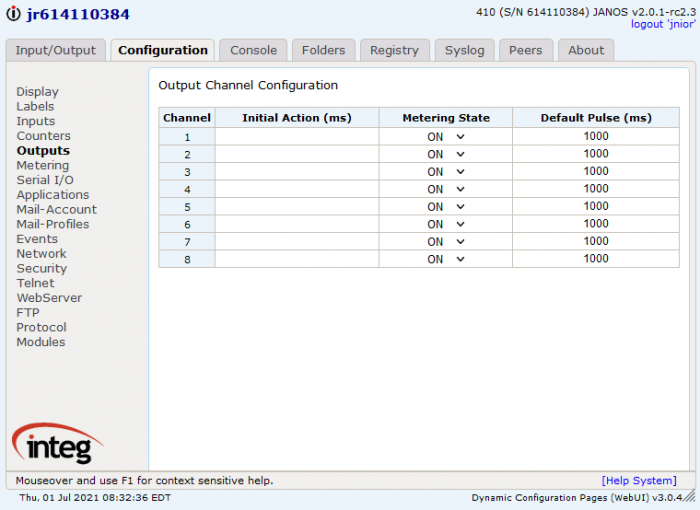Go to Mail-Profiles configuration page
700x510 pixels.
pyautogui.click(x=53, y=224)
